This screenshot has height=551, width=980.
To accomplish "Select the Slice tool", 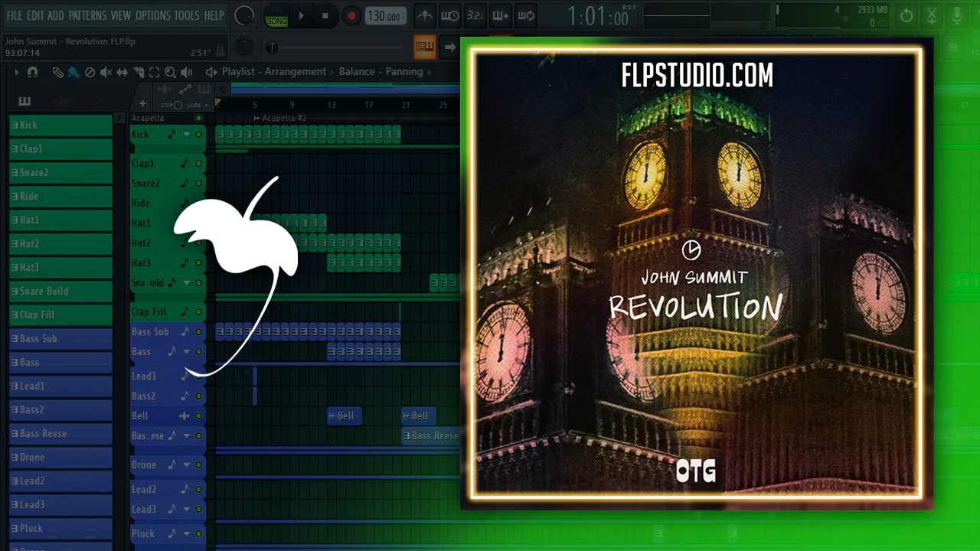I will [x=139, y=72].
